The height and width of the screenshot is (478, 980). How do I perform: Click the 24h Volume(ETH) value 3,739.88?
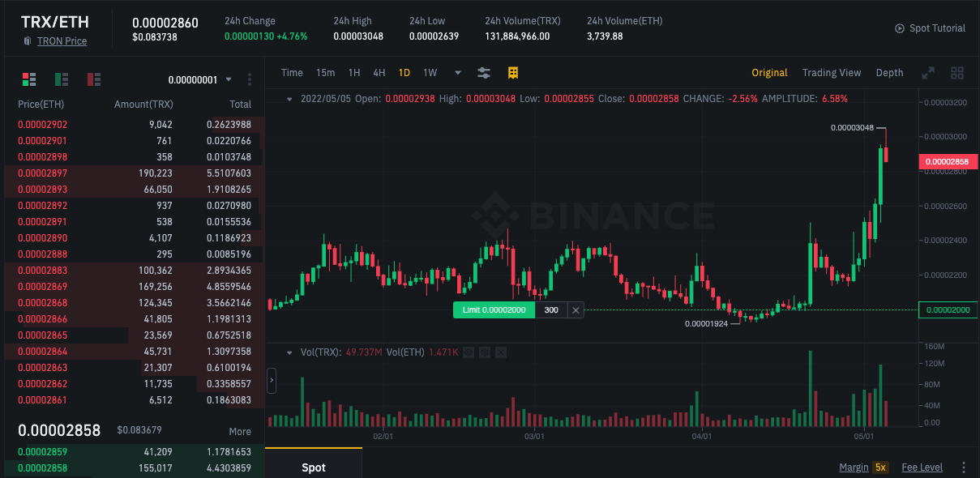pyautogui.click(x=605, y=36)
